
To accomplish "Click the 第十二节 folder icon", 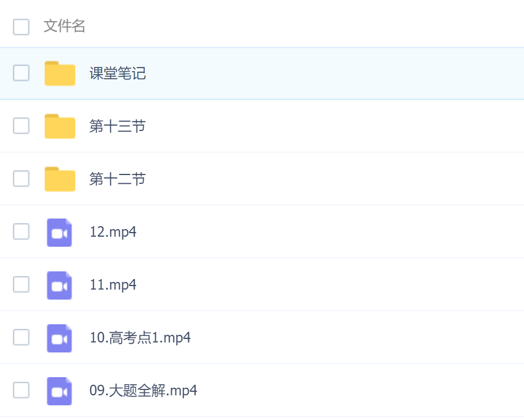I will (59, 179).
